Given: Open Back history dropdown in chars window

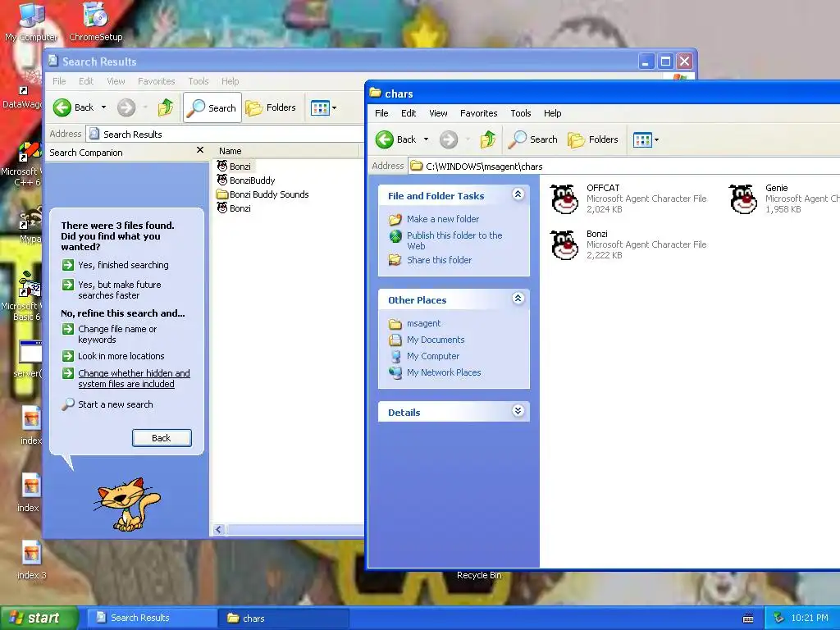Looking at the screenshot, I should pos(426,139).
